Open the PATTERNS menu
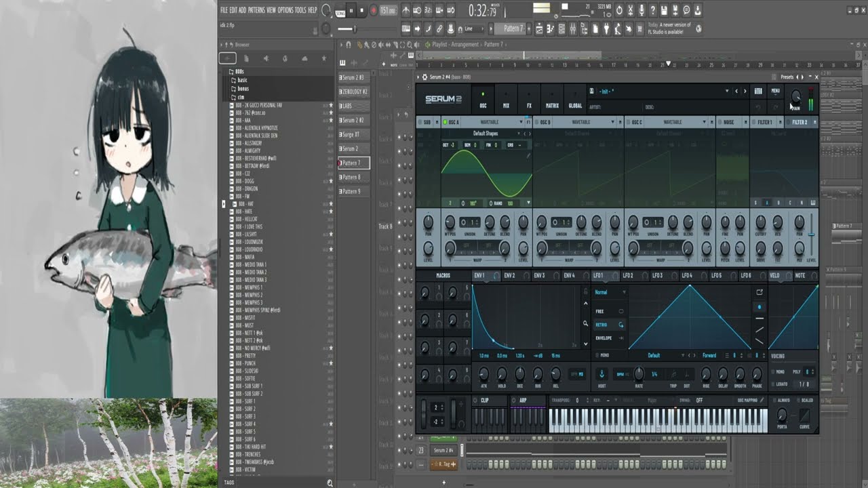Screen dimensions: 868x488 [x=256, y=10]
